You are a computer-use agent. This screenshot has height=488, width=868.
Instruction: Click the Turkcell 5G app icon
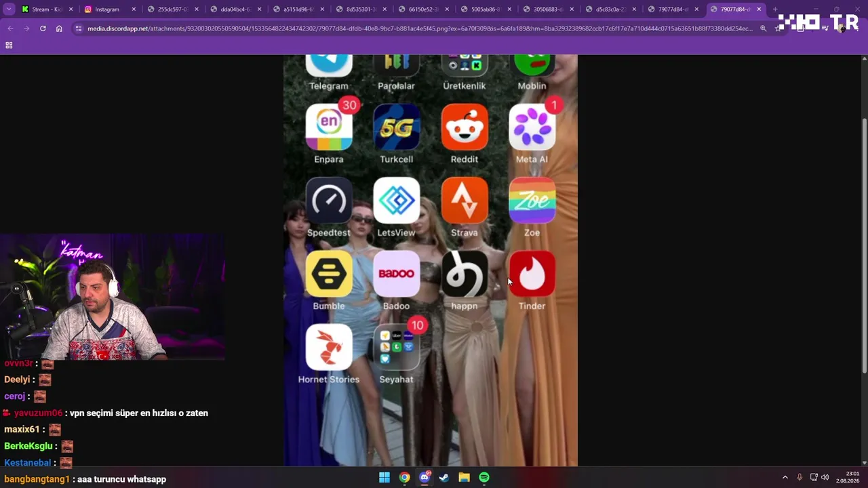397,127
